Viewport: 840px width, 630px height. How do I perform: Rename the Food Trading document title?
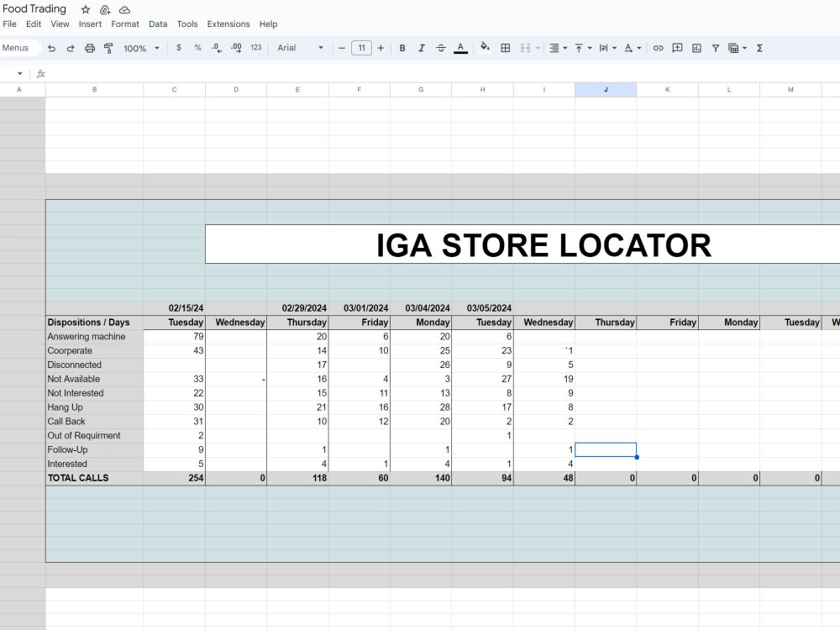point(34,9)
